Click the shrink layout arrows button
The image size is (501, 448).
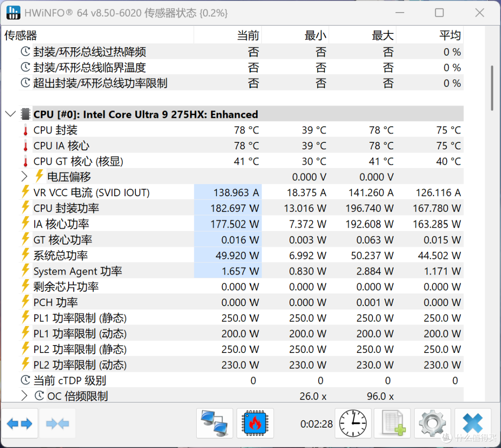click(x=58, y=423)
